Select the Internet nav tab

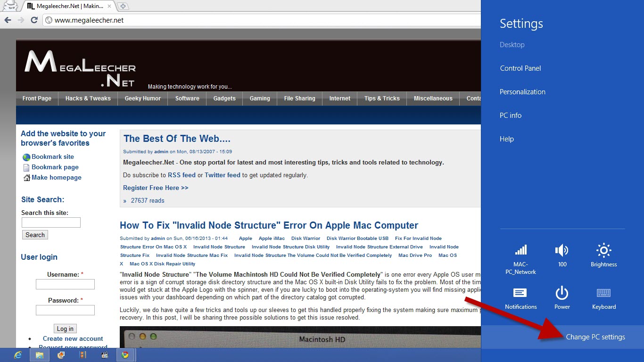tap(340, 99)
